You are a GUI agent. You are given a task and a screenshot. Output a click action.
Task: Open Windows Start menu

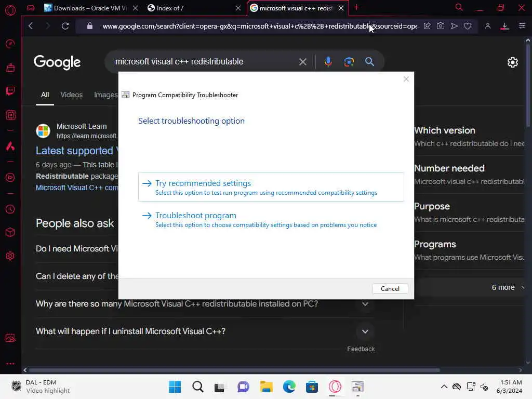pyautogui.click(x=175, y=387)
